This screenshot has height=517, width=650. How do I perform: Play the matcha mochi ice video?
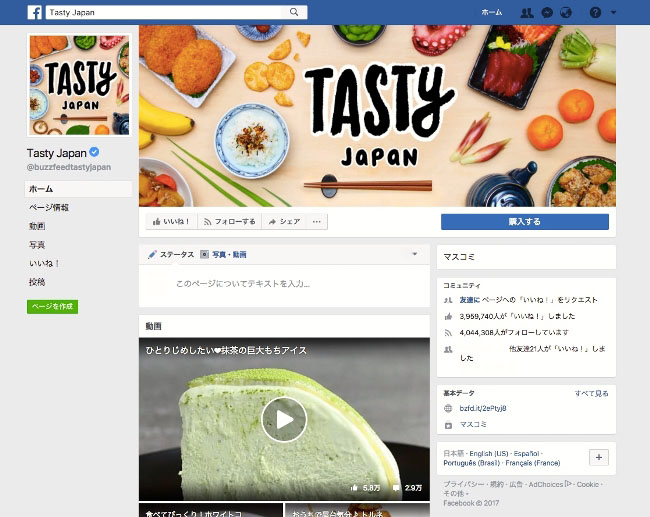point(284,420)
